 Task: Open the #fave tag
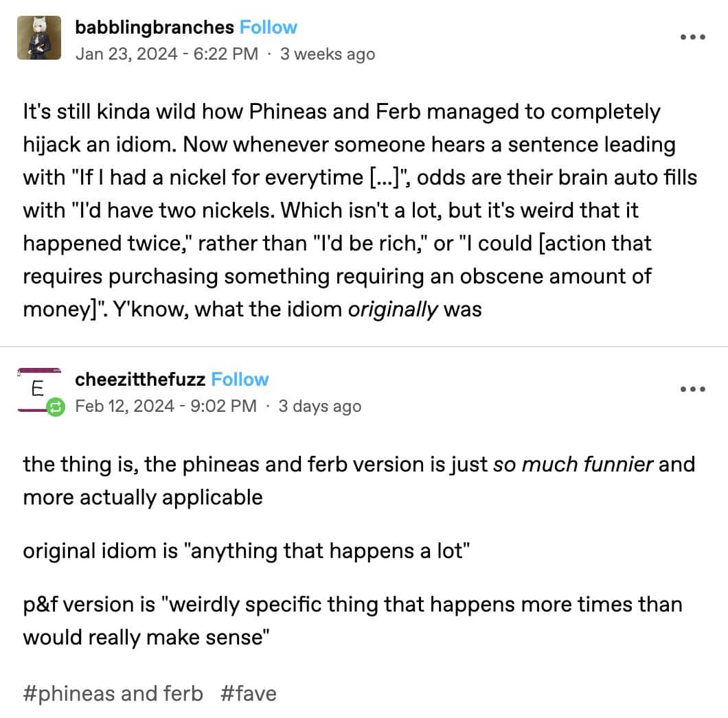pyautogui.click(x=249, y=693)
